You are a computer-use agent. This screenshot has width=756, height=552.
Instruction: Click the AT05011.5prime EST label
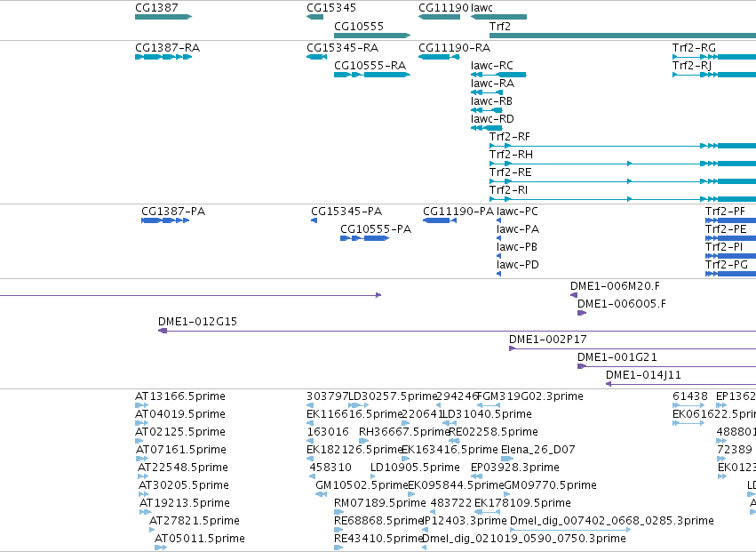(200, 540)
